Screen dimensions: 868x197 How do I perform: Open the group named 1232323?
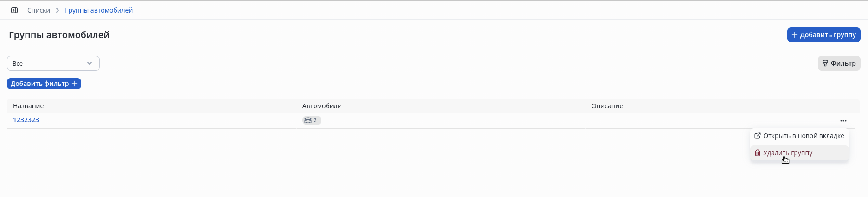point(26,120)
